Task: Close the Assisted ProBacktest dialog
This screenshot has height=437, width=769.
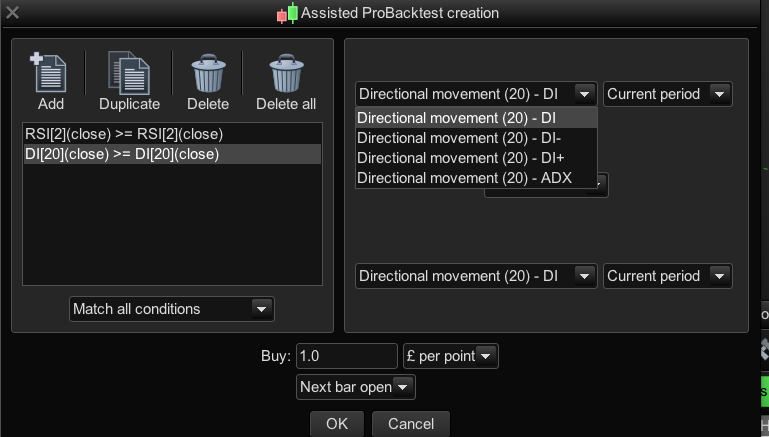Action: [12, 14]
